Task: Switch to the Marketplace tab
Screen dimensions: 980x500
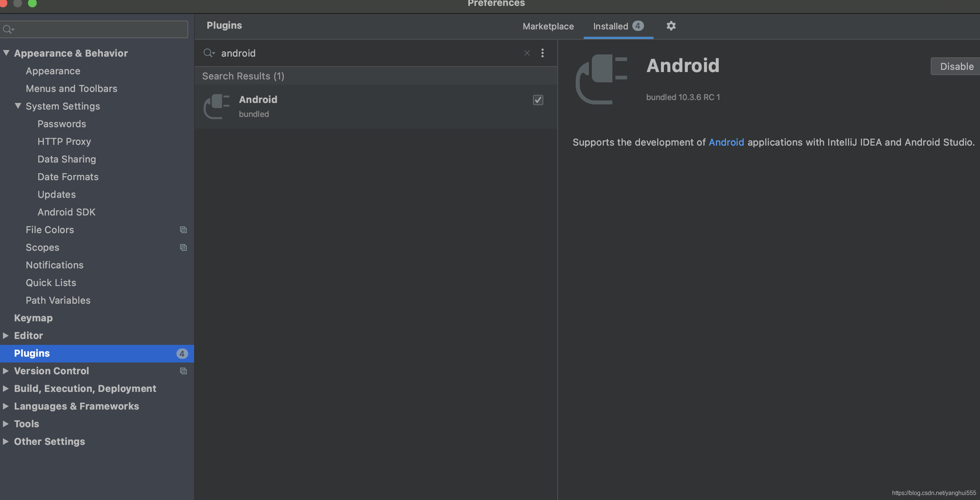Action: (x=548, y=26)
